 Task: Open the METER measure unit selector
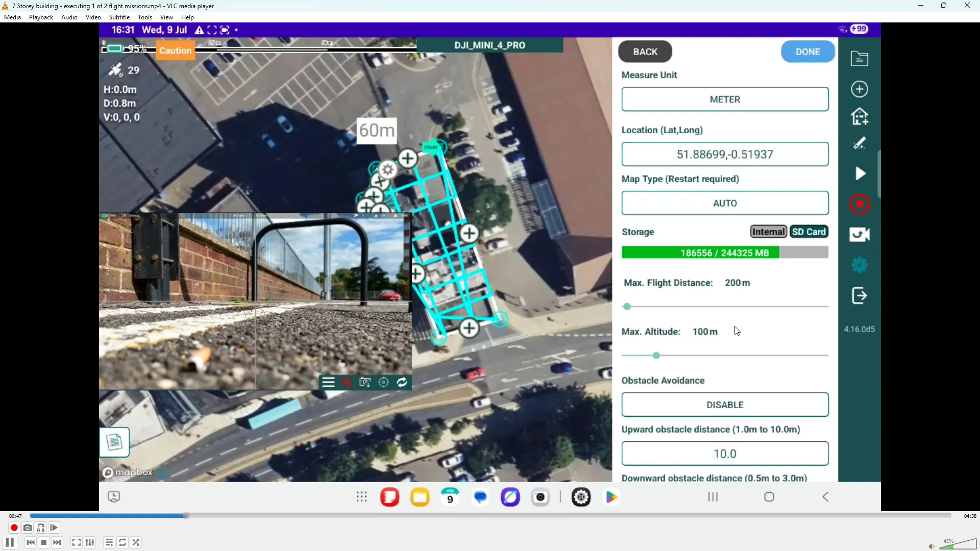click(725, 99)
